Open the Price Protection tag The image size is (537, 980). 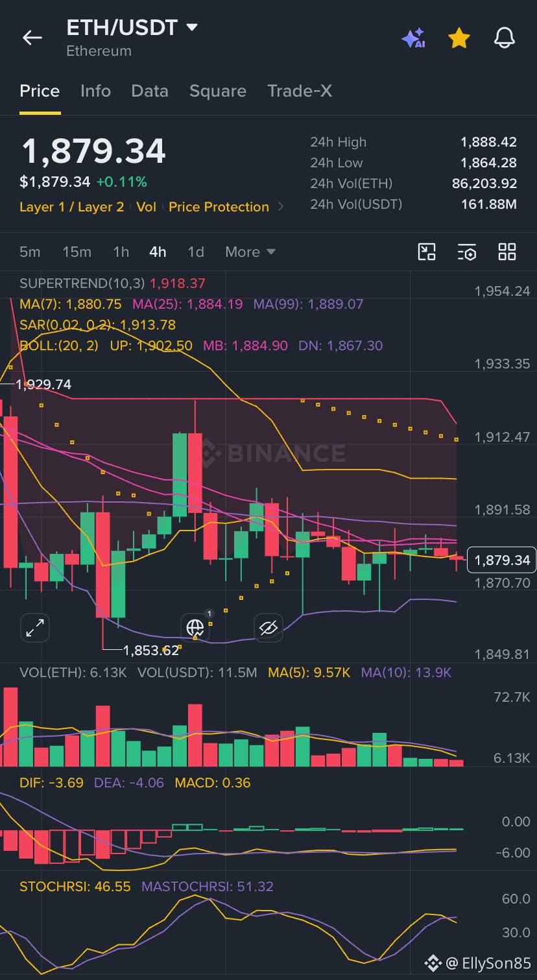[219, 207]
